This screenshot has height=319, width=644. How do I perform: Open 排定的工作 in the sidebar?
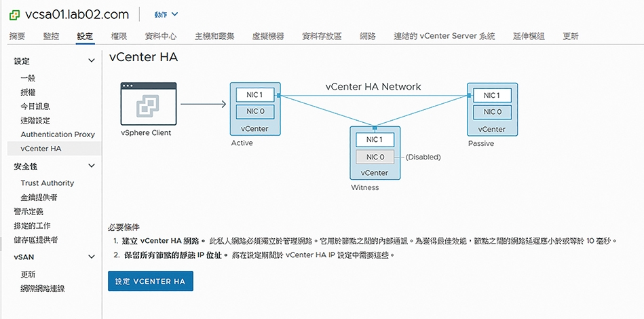point(33,226)
